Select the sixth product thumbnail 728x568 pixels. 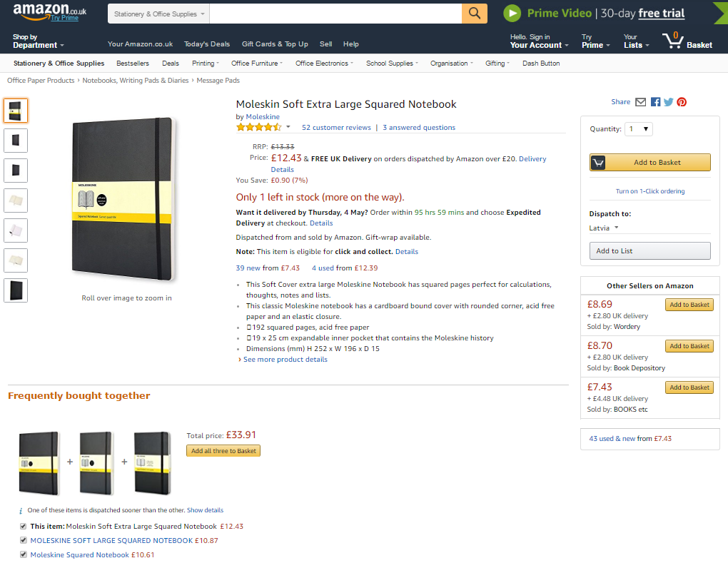pyautogui.click(x=16, y=260)
